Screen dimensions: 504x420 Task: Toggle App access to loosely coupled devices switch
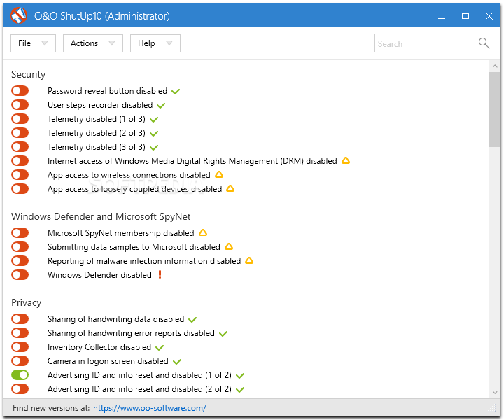20,188
